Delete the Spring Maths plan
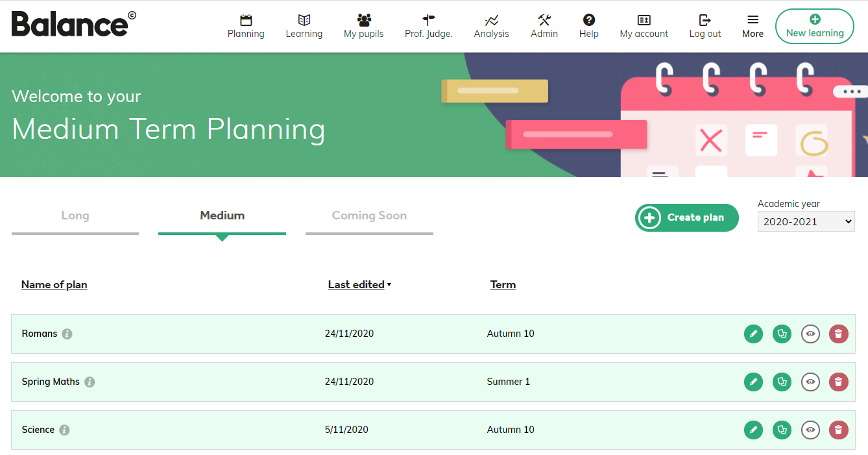 (x=839, y=382)
